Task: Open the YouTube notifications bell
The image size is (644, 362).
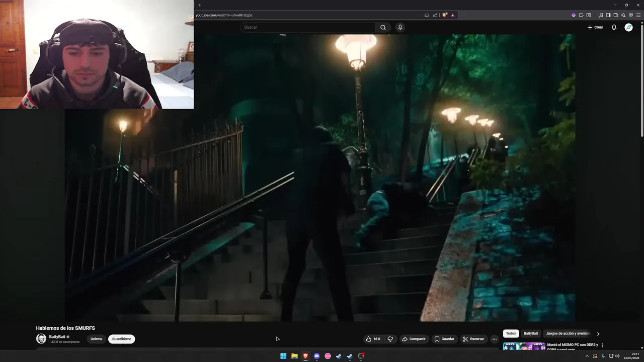Action: (x=614, y=27)
